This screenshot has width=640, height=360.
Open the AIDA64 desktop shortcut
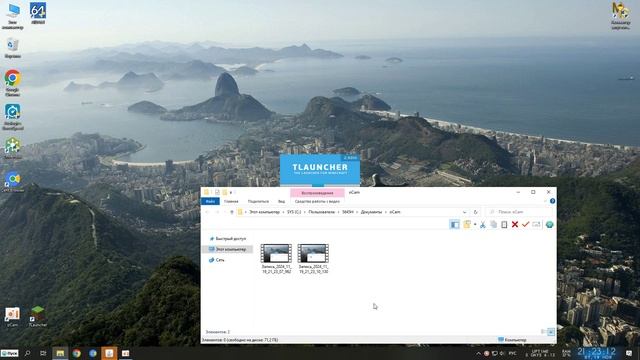click(x=38, y=13)
